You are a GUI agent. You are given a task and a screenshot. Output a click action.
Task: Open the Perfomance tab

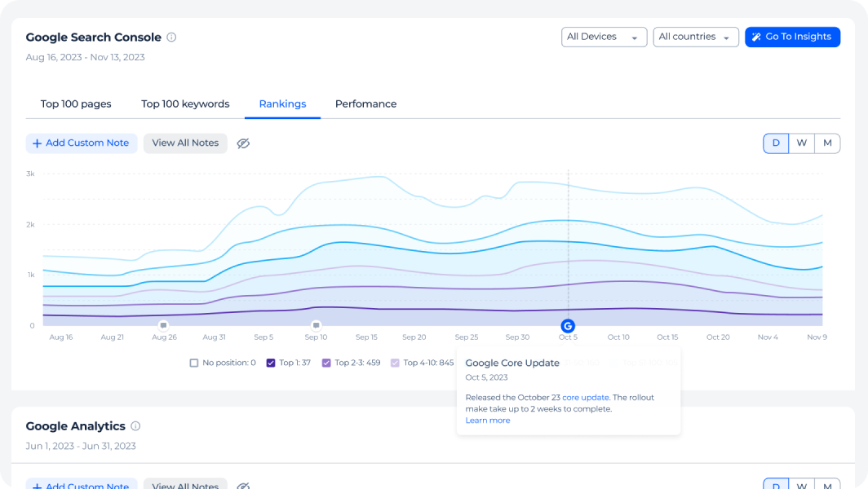coord(366,104)
